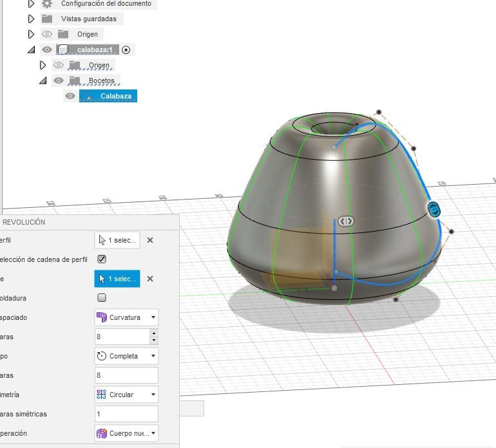
Task: Click the first Caras value field
Action: (x=122, y=337)
